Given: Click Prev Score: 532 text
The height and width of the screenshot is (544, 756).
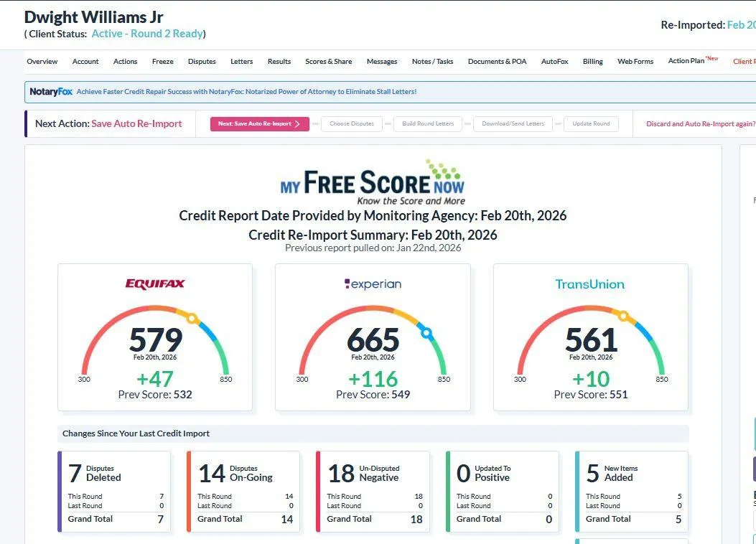Looking at the screenshot, I should [x=155, y=395].
